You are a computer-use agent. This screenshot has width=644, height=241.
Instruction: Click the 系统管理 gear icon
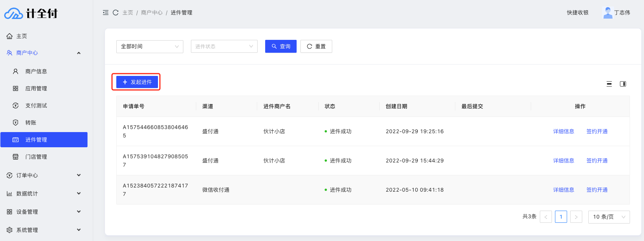coord(9,230)
